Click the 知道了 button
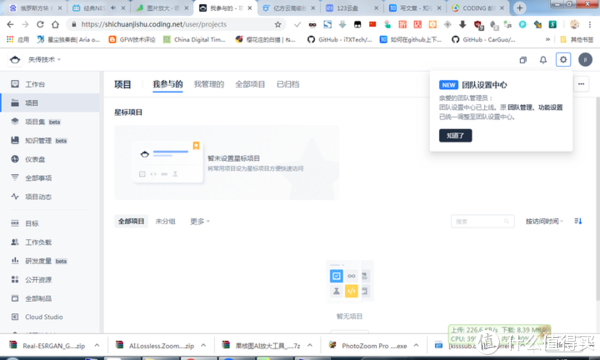This screenshot has height=360, width=600. point(455,135)
